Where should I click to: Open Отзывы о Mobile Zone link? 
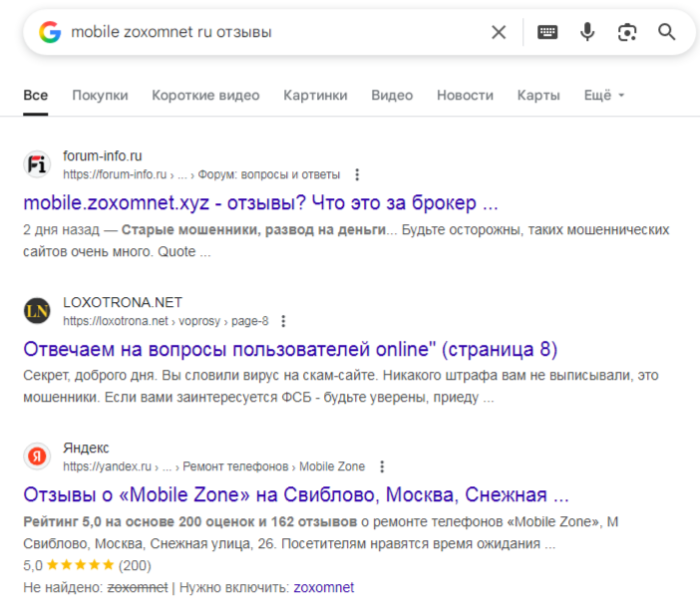coord(296,494)
